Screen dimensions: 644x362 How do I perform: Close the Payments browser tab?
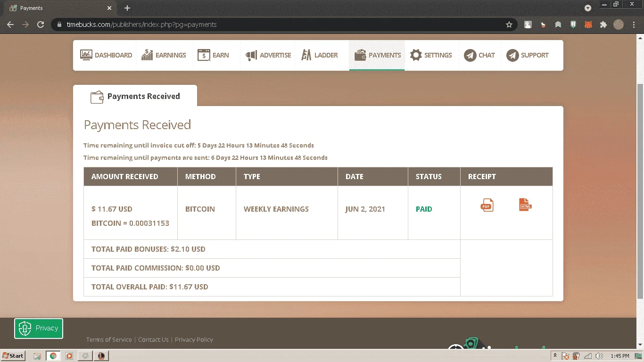[109, 8]
